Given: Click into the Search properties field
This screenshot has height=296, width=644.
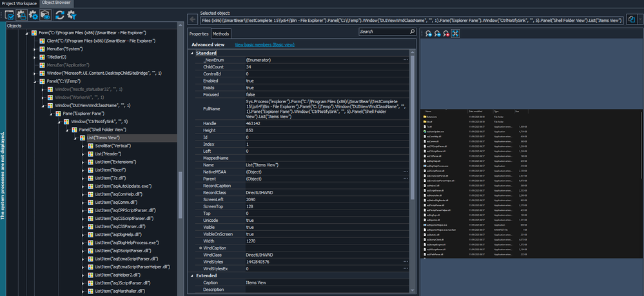Looking at the screenshot, I should click(383, 31).
